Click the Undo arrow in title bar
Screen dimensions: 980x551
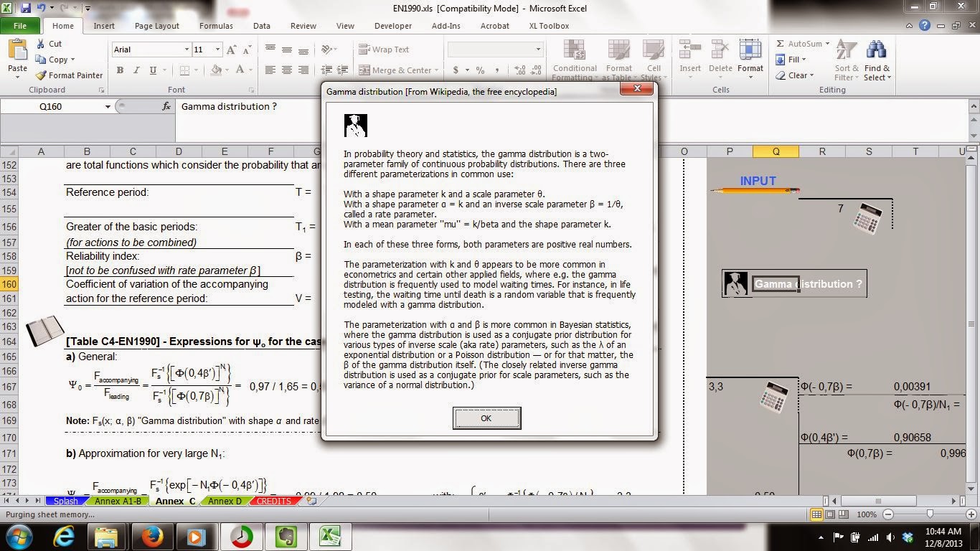(x=42, y=9)
